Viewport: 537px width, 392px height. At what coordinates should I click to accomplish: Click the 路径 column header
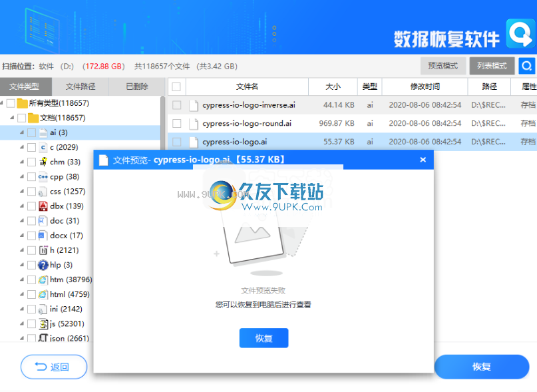click(489, 87)
